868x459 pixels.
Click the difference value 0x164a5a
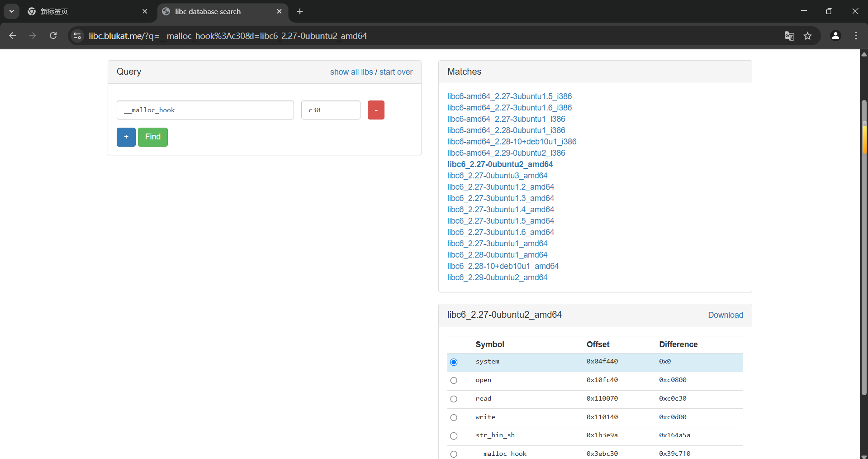674,435
